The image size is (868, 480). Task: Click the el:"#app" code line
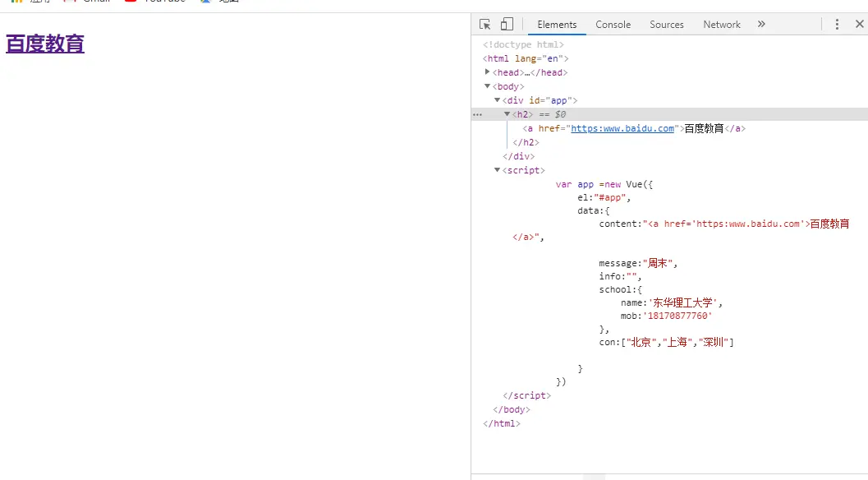[604, 197]
